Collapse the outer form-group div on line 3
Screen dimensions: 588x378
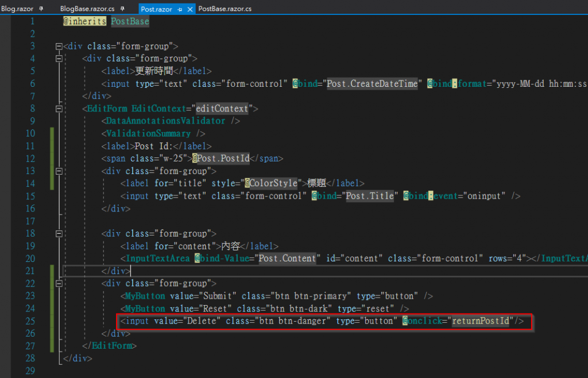tap(59, 47)
